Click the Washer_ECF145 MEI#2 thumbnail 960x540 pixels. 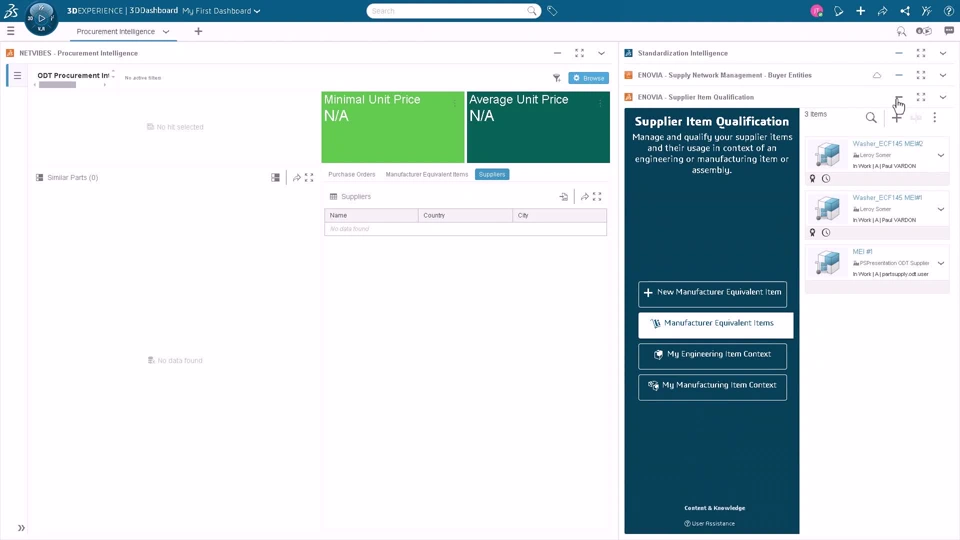(827, 154)
